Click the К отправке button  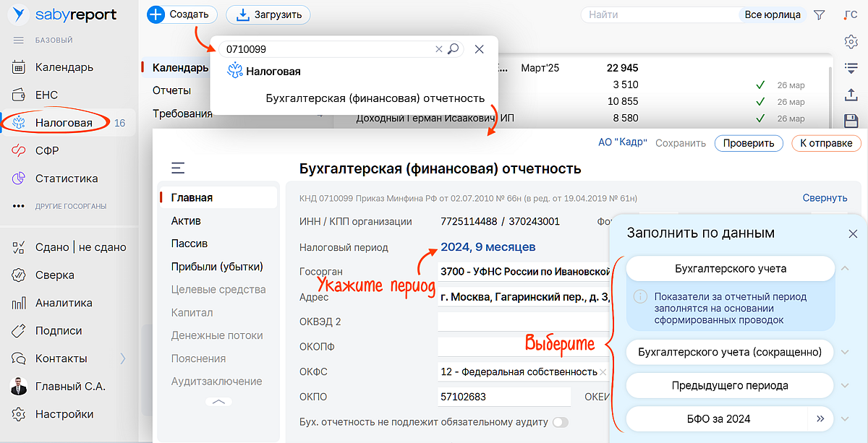(x=825, y=143)
